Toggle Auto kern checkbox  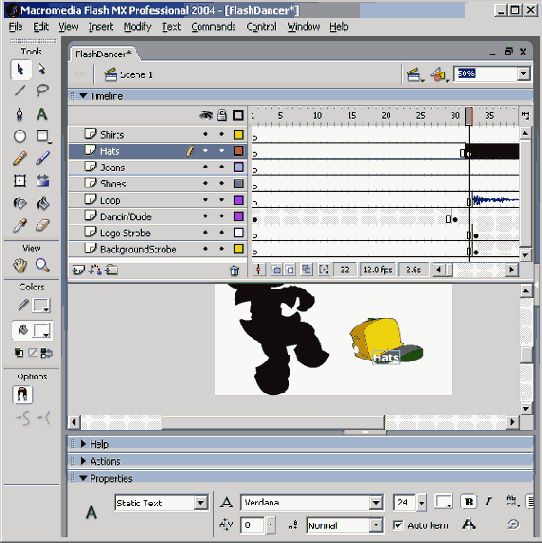click(x=398, y=525)
